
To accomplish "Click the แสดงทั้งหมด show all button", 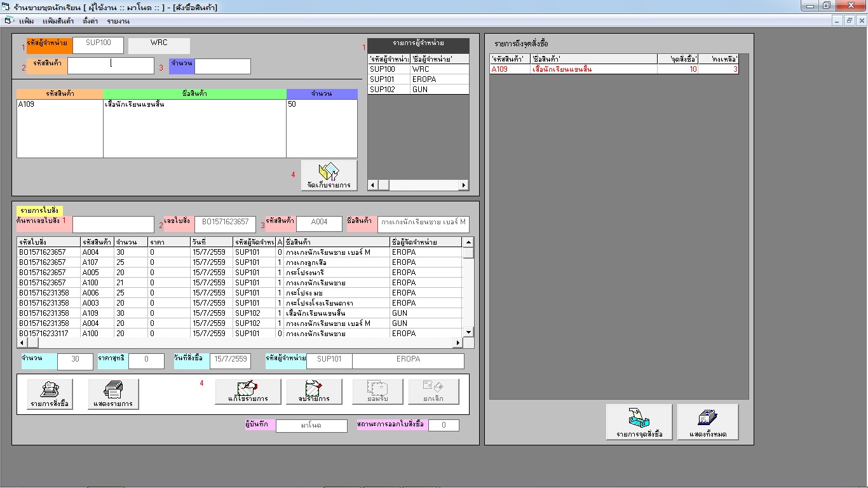I will pos(708,422).
